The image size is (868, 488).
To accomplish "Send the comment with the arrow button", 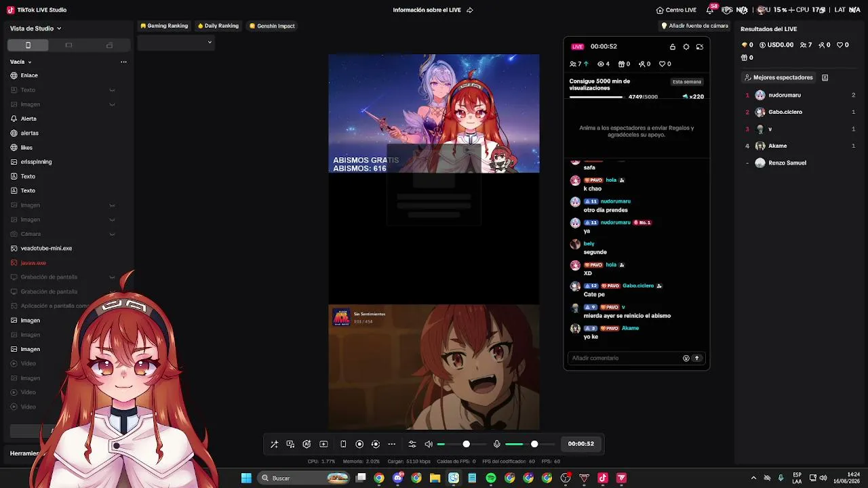I will pos(696,358).
